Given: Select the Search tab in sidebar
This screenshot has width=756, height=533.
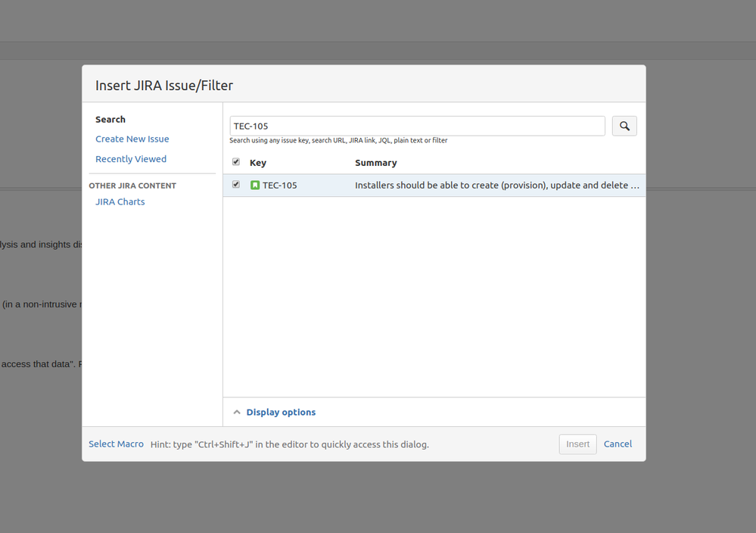Looking at the screenshot, I should (110, 119).
